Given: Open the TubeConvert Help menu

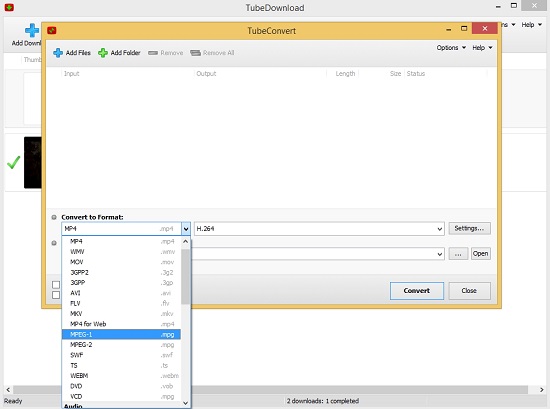Looking at the screenshot, I should 482,48.
